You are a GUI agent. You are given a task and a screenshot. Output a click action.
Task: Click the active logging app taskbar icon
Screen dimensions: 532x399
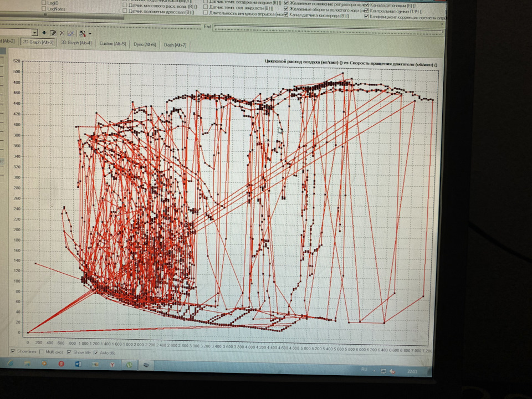146,365
